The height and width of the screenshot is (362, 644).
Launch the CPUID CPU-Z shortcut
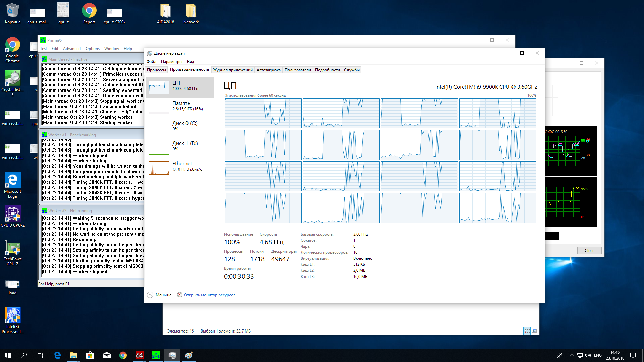12,217
